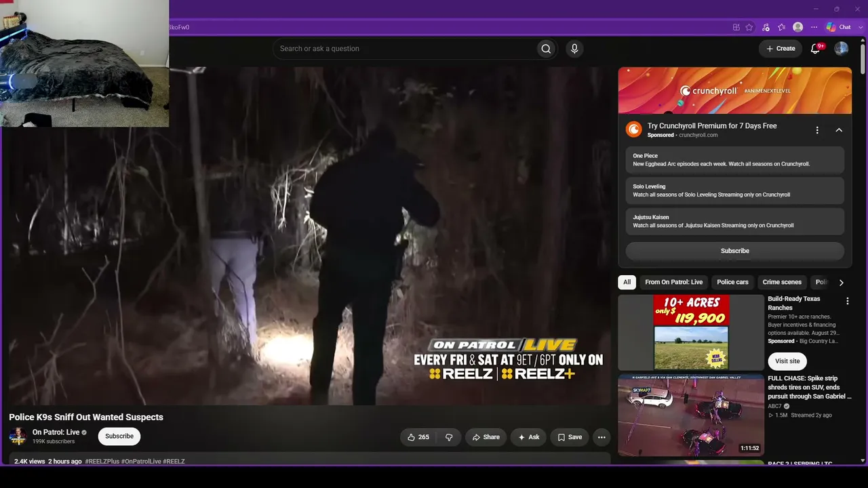Click the Police K9s Sniff Out Wanted Suspects title
868x488 pixels.
[x=86, y=418]
